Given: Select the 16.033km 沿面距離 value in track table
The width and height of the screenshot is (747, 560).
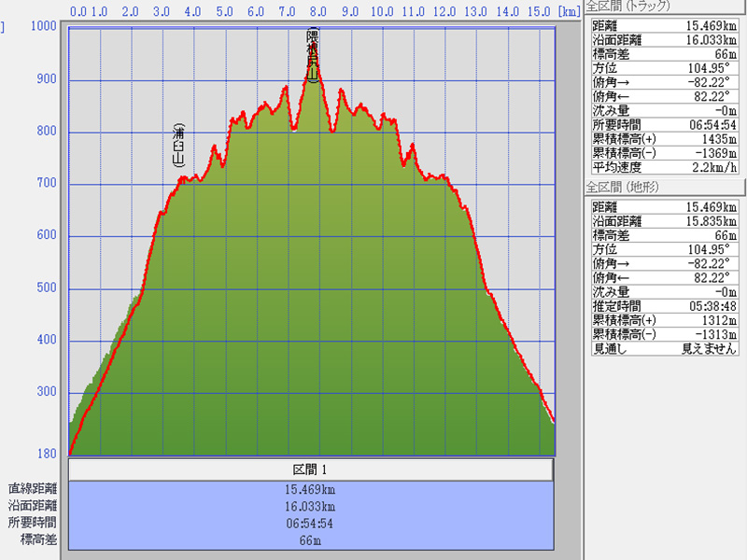Looking at the screenshot, I should pyautogui.click(x=711, y=39).
